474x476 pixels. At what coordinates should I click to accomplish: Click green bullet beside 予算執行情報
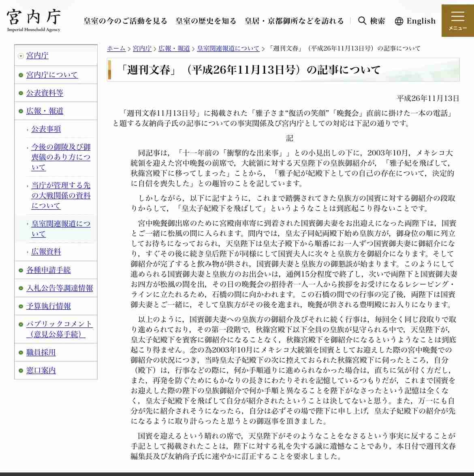[x=21, y=306]
